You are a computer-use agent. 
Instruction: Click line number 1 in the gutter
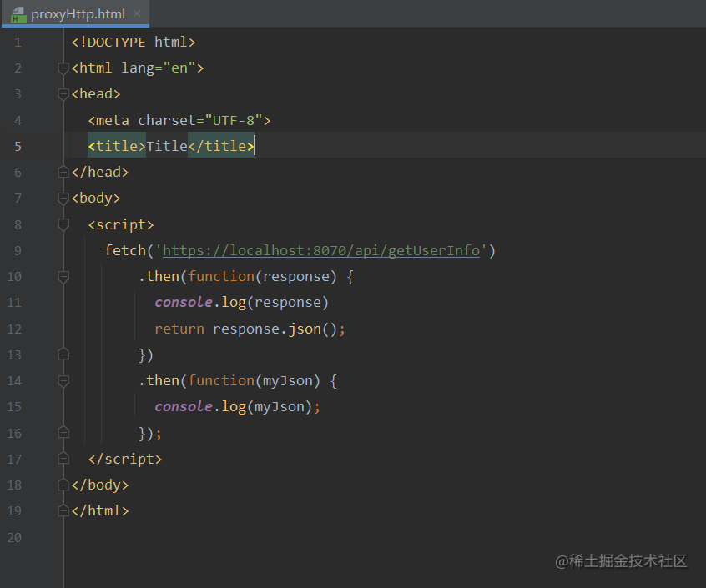pyautogui.click(x=18, y=43)
